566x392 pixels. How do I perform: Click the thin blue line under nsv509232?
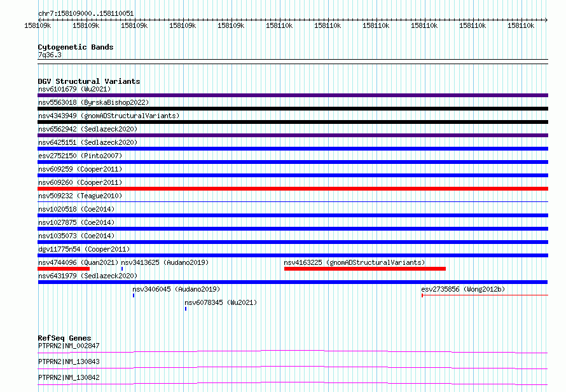click(293, 201)
